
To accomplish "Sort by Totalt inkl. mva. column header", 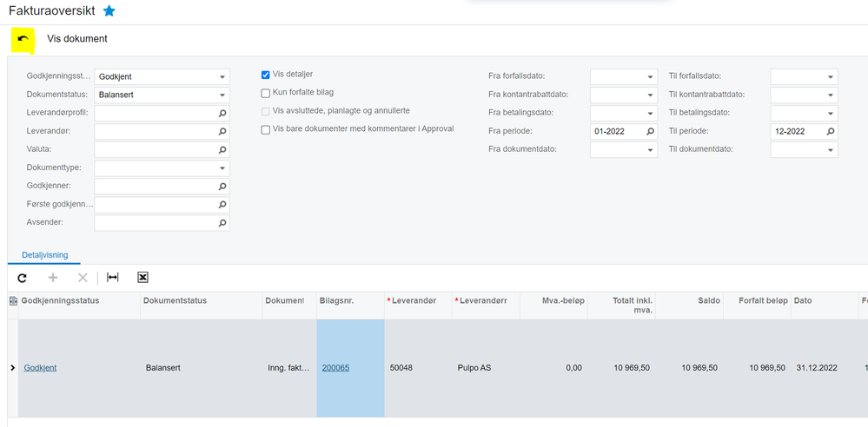I will click(x=621, y=305).
